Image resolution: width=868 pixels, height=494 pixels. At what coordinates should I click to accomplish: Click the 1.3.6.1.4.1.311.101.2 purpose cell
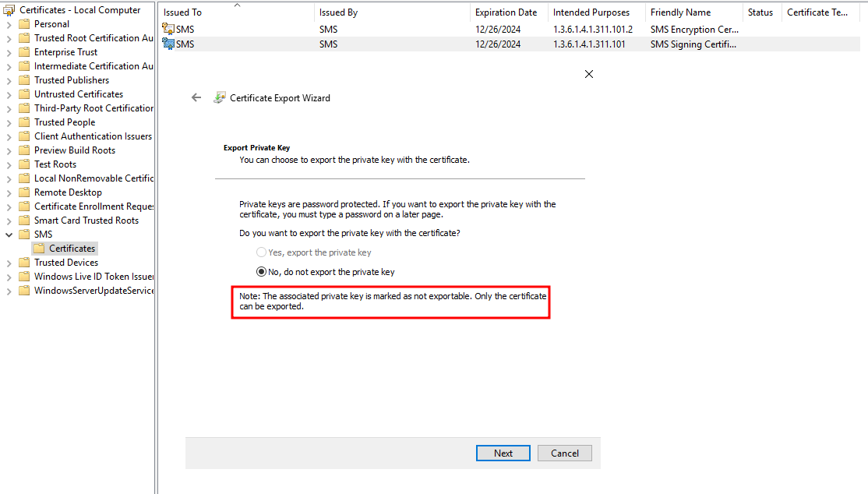(593, 30)
